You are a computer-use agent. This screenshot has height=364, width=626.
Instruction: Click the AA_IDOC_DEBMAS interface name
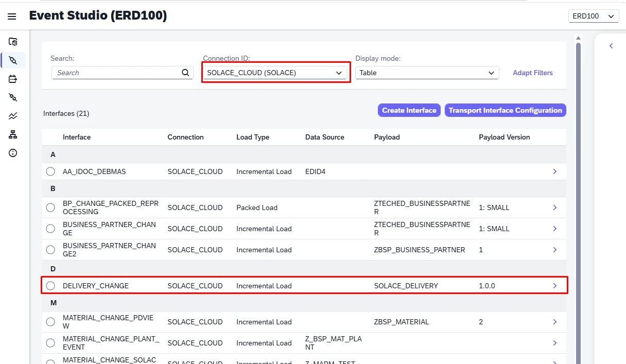(x=94, y=171)
